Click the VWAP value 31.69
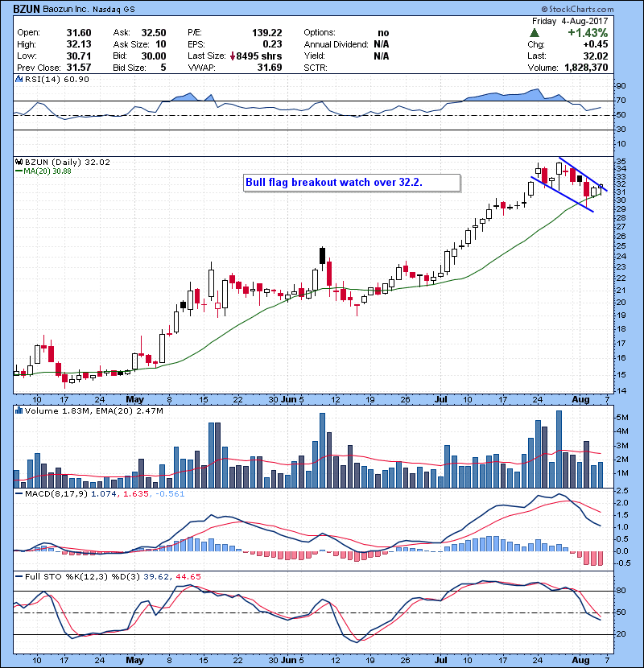 (x=270, y=68)
